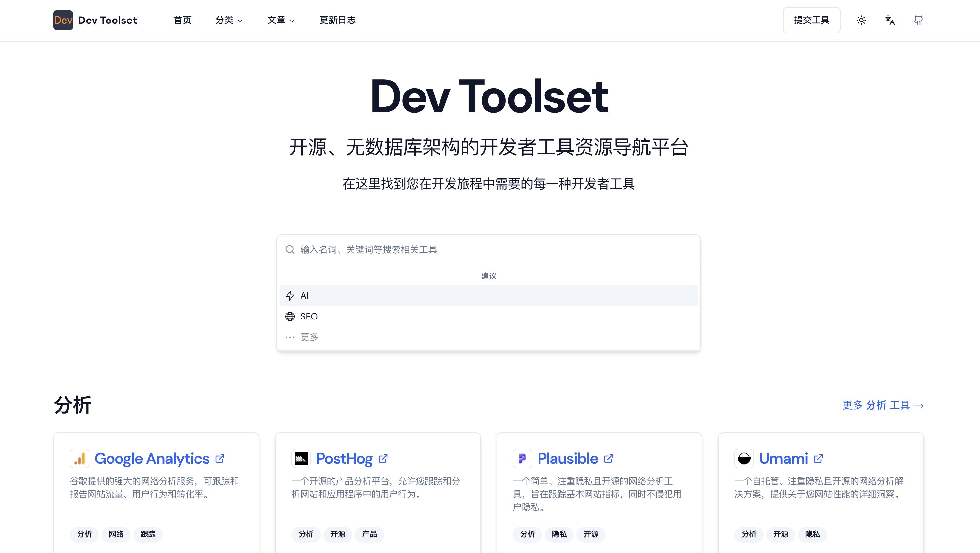Click the search input field

point(490,249)
